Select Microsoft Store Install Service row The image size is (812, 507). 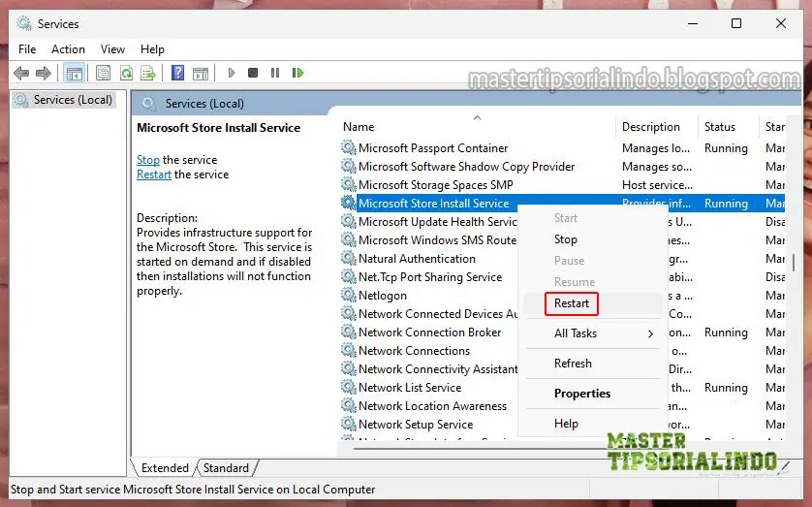(562, 203)
